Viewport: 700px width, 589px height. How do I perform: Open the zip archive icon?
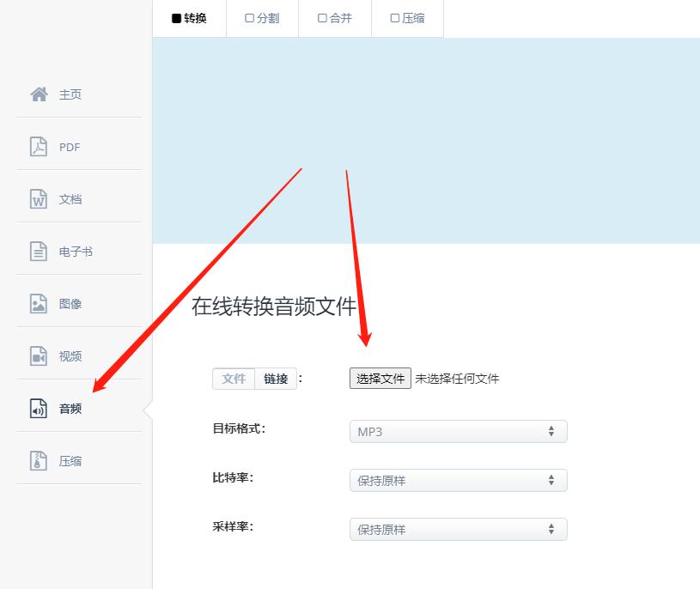tap(39, 461)
